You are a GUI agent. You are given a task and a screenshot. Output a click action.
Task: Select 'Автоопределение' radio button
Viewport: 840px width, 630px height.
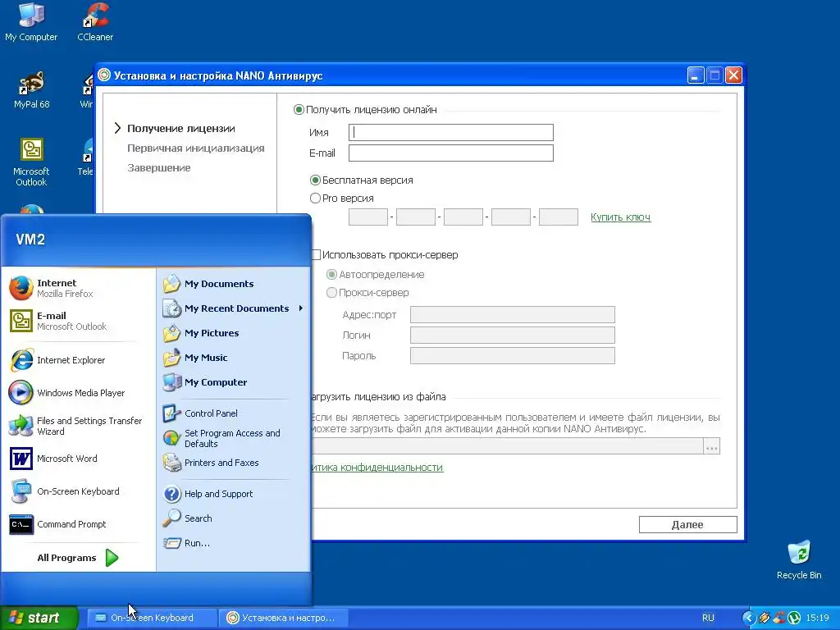click(331, 275)
